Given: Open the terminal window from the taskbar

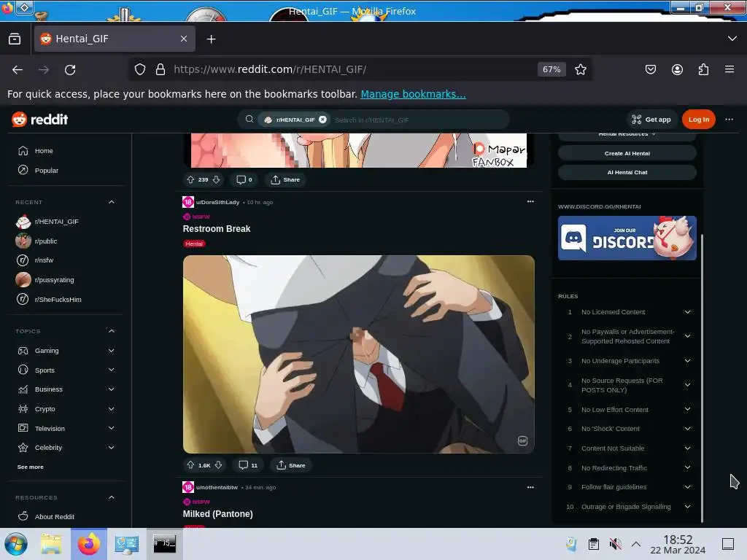Looking at the screenshot, I should [x=164, y=544].
